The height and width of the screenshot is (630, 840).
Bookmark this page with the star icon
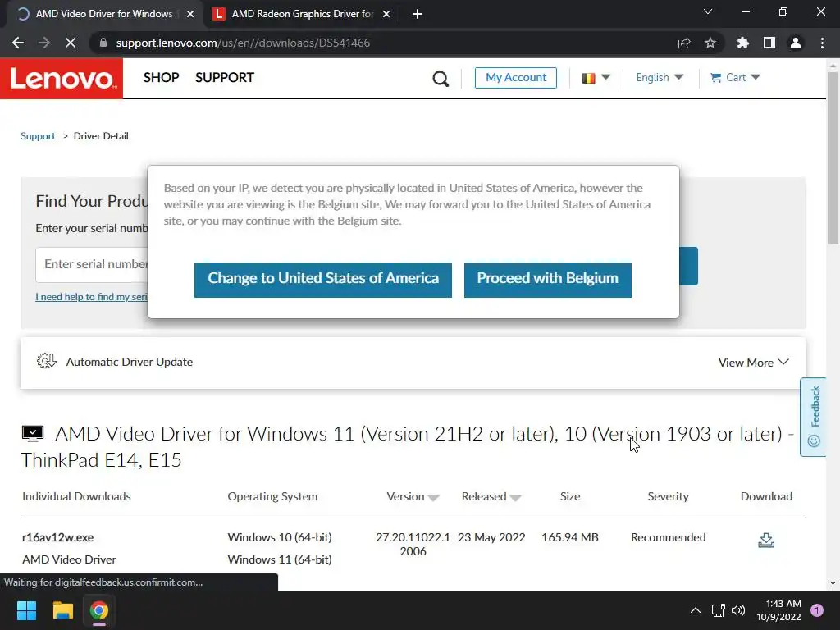(710, 43)
